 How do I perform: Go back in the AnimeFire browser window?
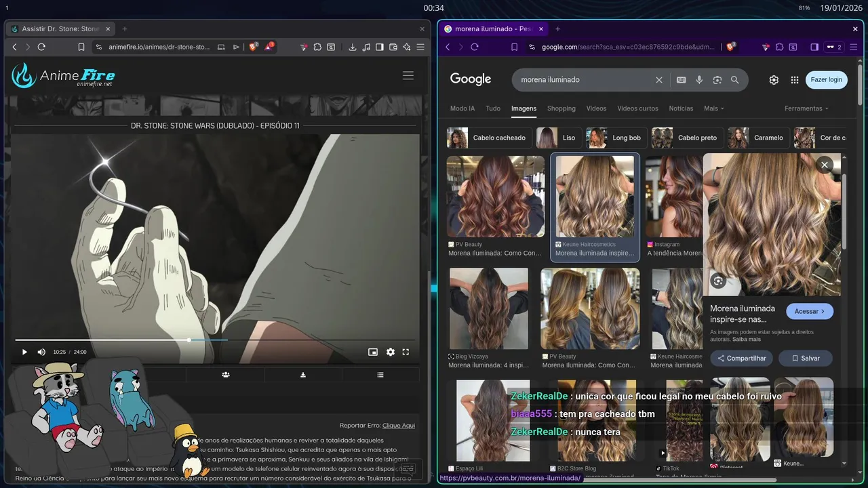point(15,47)
